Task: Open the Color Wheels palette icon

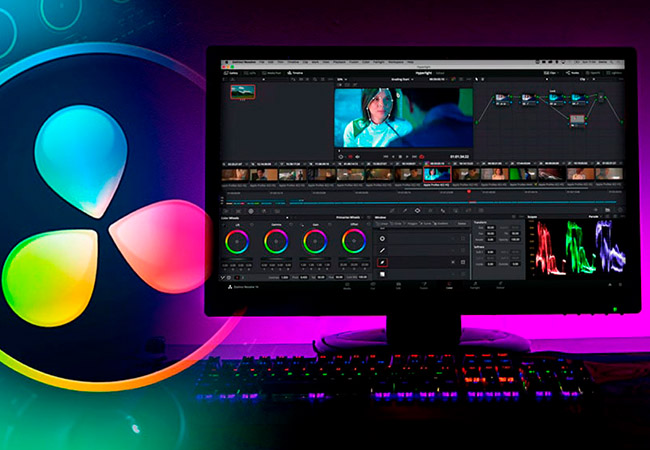Action: (251, 211)
